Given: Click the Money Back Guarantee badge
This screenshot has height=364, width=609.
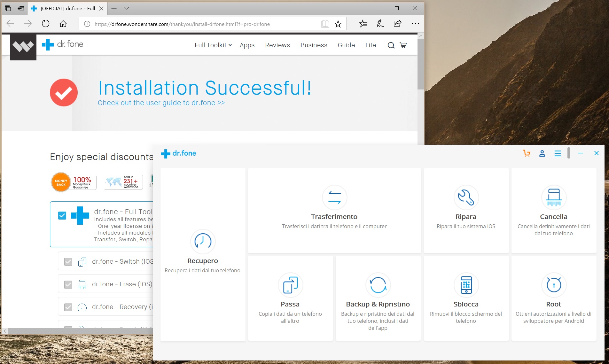Looking at the screenshot, I should click(74, 182).
